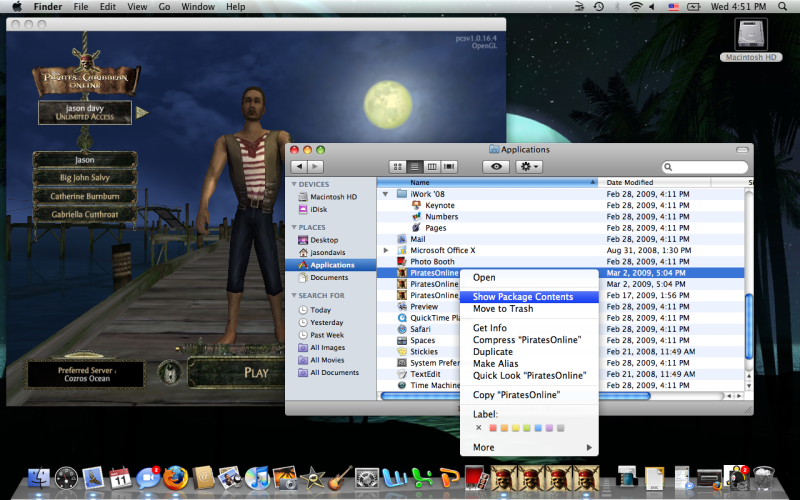Go forward in the Applications Finder window
This screenshot has height=500, width=800.
click(x=316, y=167)
